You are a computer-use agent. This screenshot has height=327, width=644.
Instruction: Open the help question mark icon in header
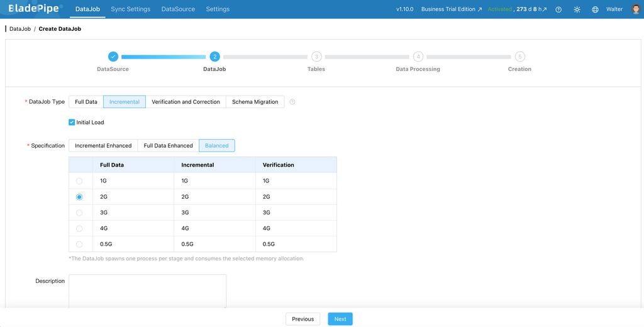558,9
